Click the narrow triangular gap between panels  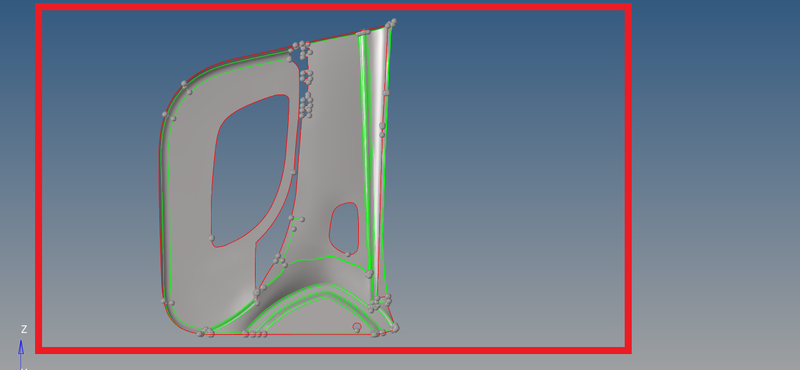276,240
